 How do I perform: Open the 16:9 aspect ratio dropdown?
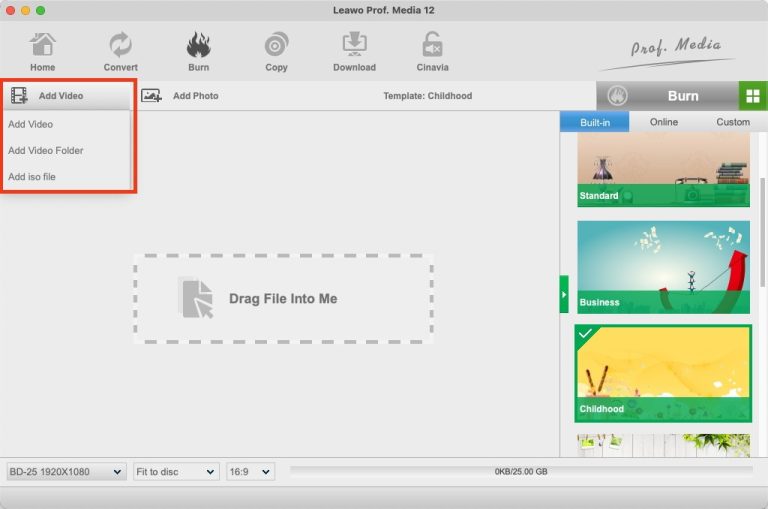(x=250, y=471)
